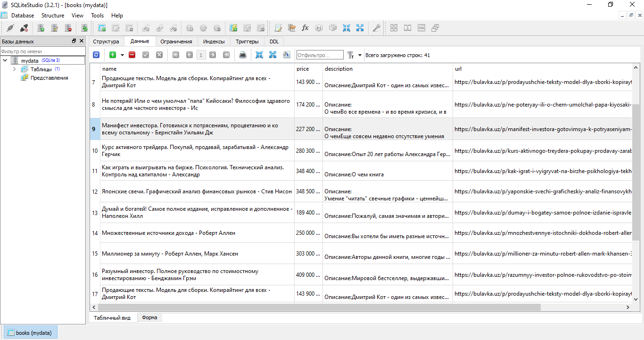Open the collations editor (a-z) icon

[x=319, y=28]
